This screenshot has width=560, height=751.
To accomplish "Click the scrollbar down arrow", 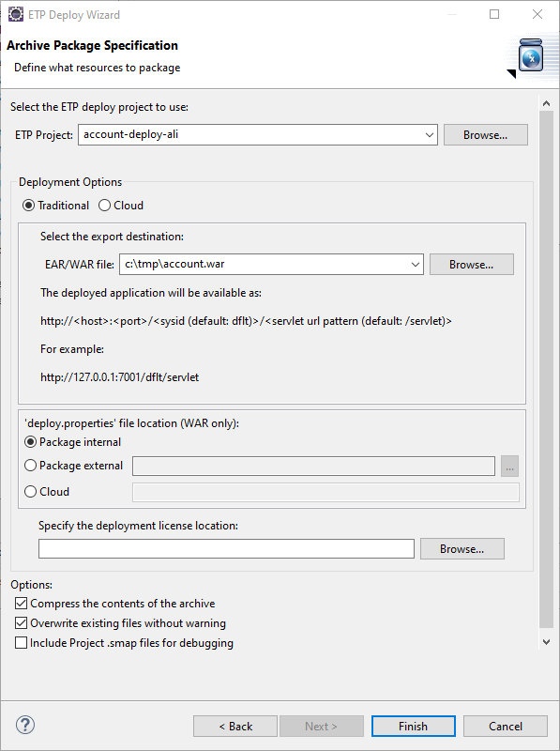I will point(546,642).
